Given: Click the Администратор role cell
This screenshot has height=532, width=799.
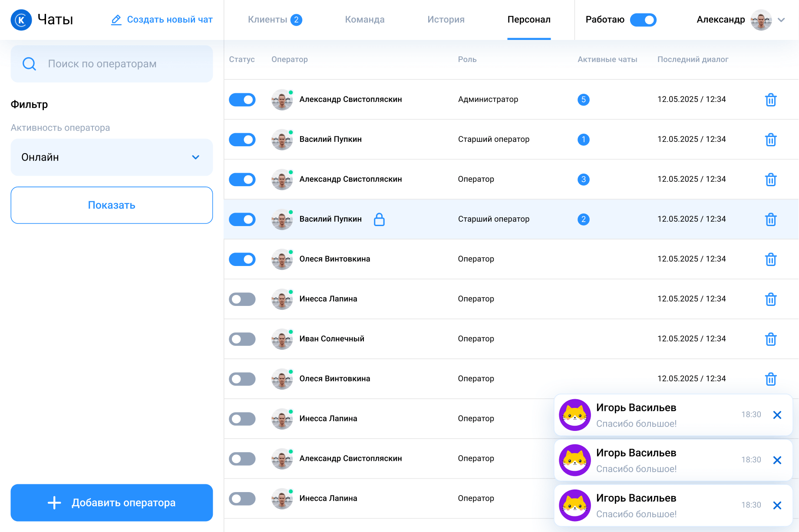Looking at the screenshot, I should point(488,99).
